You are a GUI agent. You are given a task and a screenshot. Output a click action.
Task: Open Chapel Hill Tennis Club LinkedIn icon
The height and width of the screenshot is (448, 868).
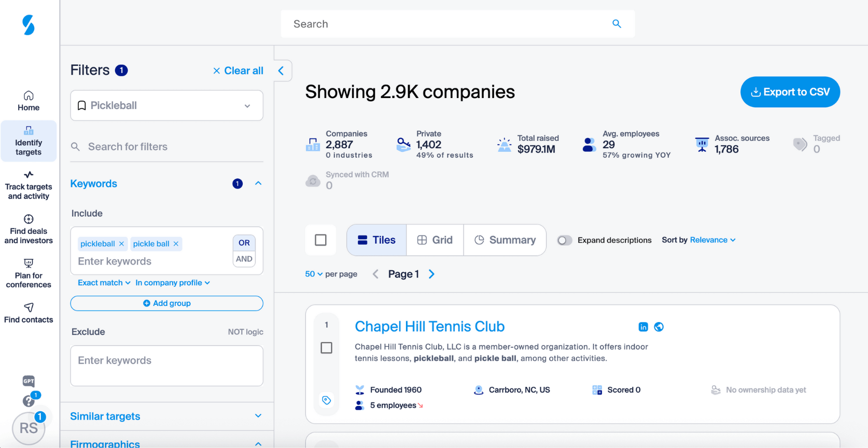pos(643,327)
